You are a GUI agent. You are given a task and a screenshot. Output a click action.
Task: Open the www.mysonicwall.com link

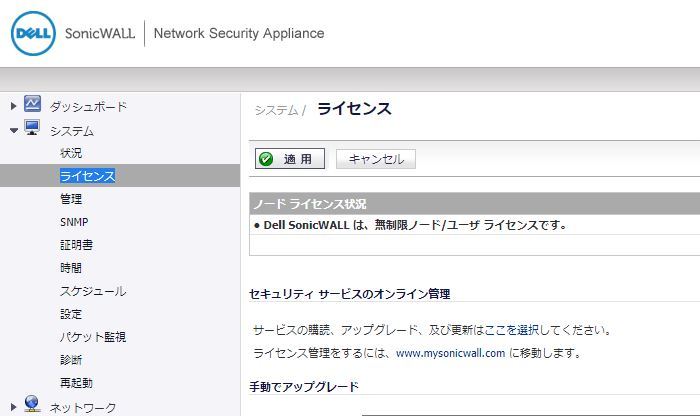(450, 354)
